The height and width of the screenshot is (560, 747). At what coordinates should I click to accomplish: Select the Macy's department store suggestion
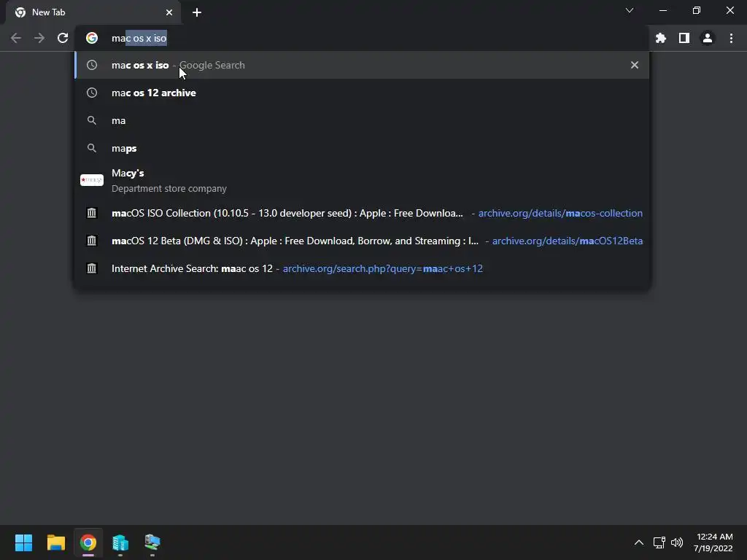coord(362,181)
